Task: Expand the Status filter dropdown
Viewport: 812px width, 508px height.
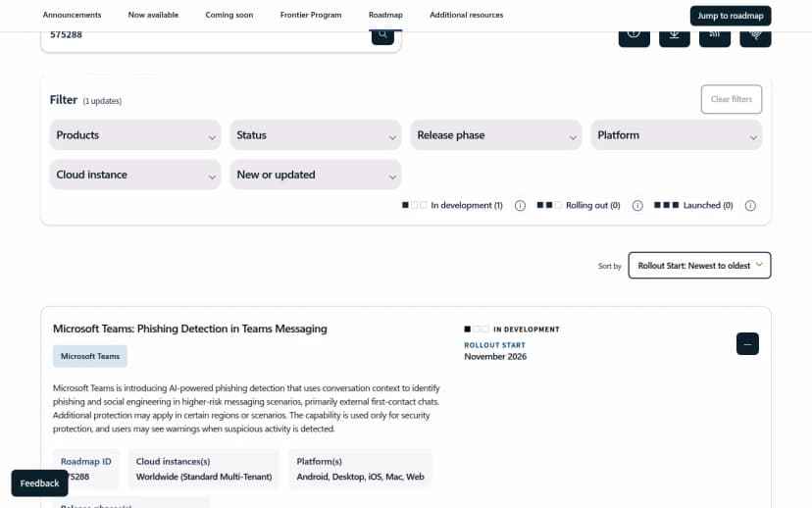Action: pos(316,135)
